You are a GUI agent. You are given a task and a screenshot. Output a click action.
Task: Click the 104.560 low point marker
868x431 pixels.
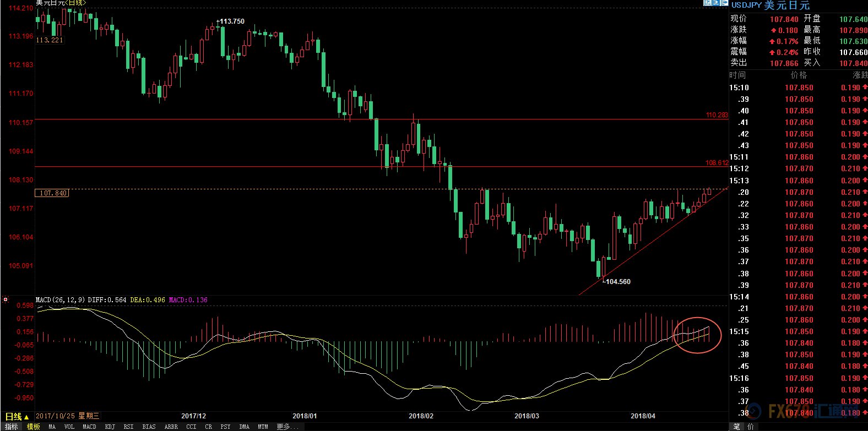pos(617,282)
